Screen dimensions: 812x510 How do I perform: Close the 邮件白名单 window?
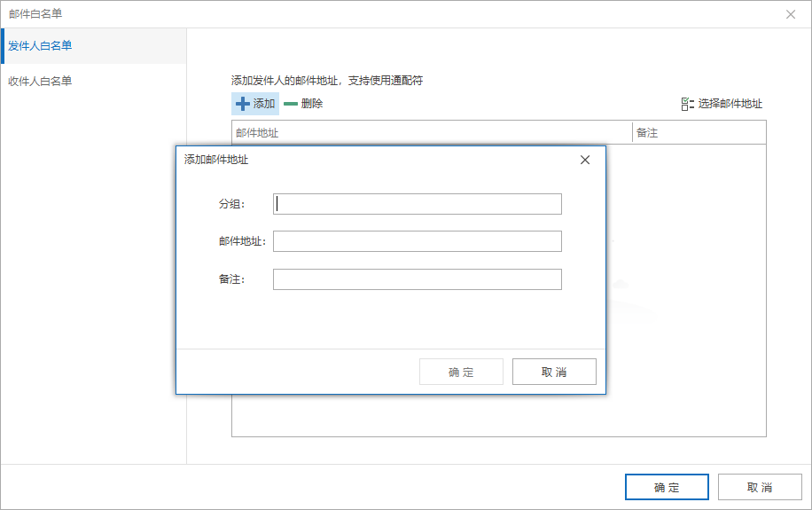point(790,14)
